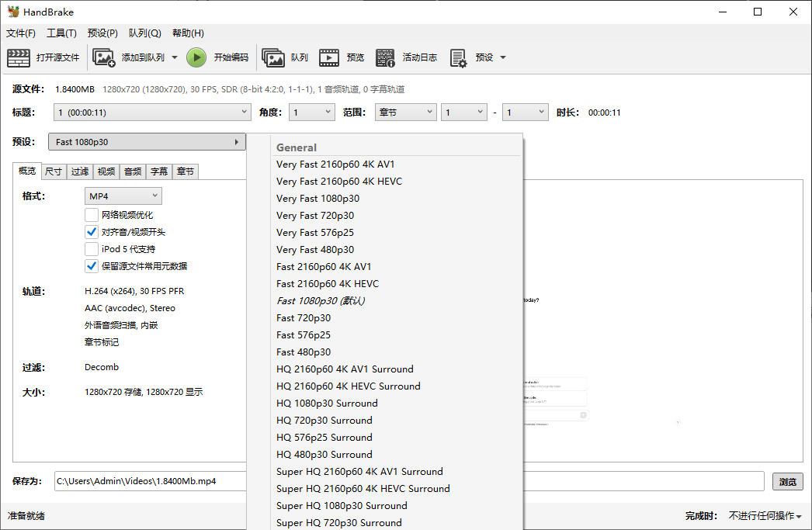Click the 保存为 file path field
The width and height of the screenshot is (812, 530).
409,481
